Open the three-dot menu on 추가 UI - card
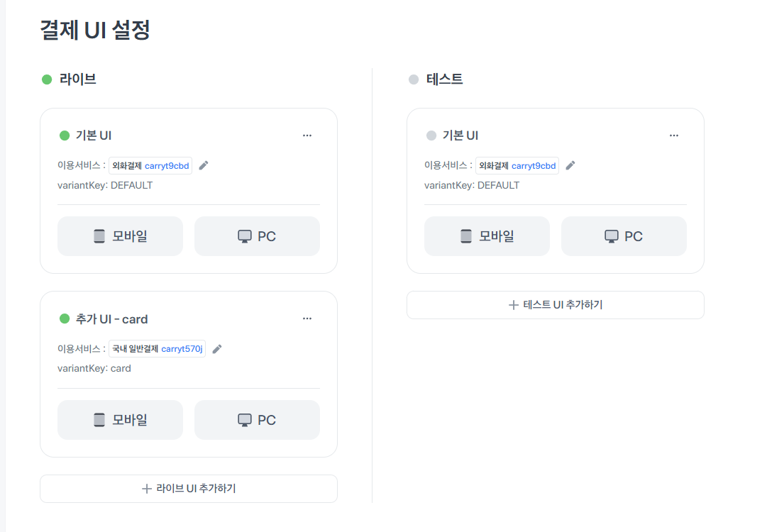 [307, 319]
